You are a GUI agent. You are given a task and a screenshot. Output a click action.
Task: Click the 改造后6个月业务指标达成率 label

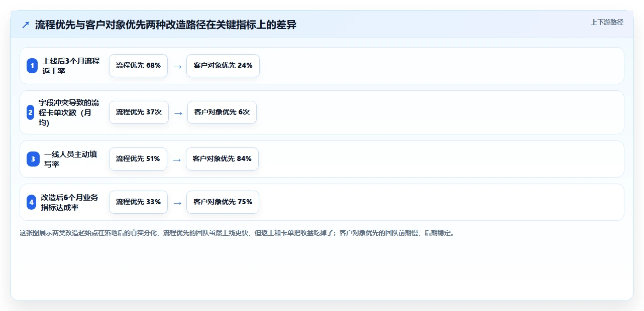tap(70, 202)
